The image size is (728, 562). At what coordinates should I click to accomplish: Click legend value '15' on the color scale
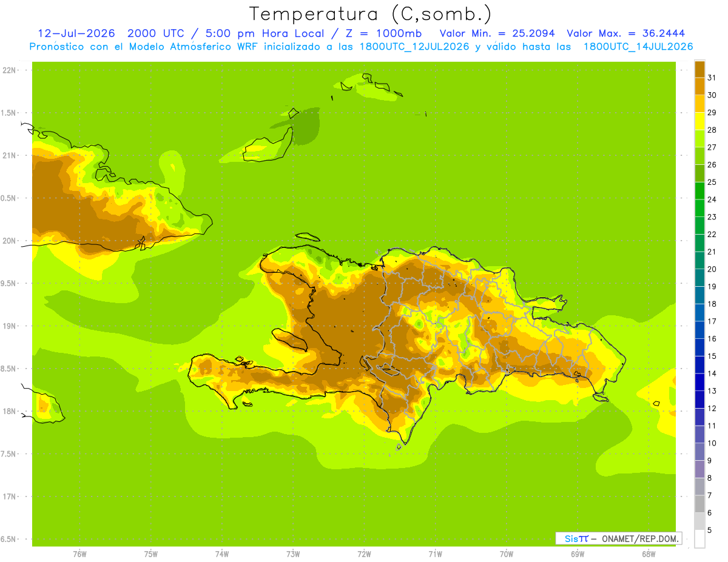(712, 356)
